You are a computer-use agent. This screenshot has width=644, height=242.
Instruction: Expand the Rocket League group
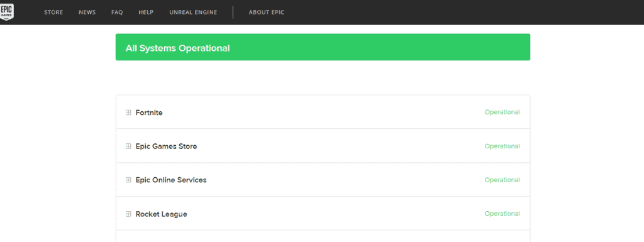(128, 214)
